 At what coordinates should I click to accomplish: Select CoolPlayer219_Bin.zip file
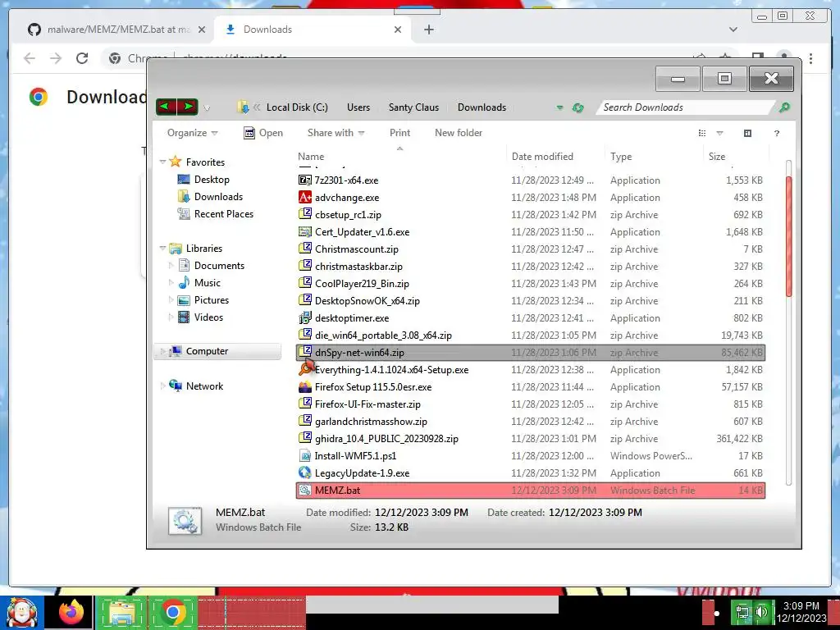click(531, 283)
